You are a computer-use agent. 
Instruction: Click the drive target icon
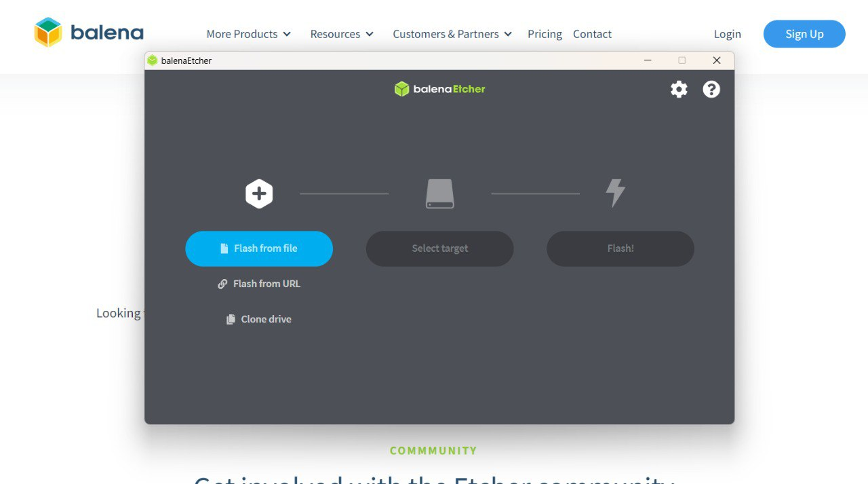(x=439, y=194)
